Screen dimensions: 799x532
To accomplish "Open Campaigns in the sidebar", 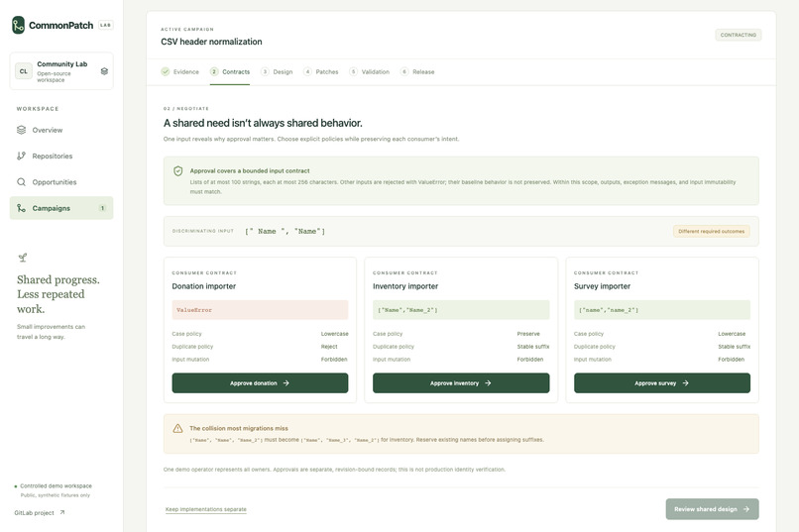I will pos(61,208).
